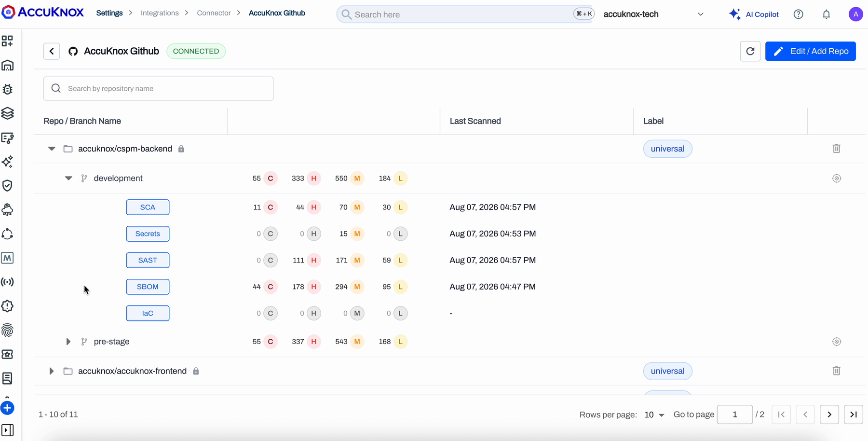Viewport: 868px width, 441px height.
Task: Open the SBOM scan results
Action: pyautogui.click(x=148, y=287)
